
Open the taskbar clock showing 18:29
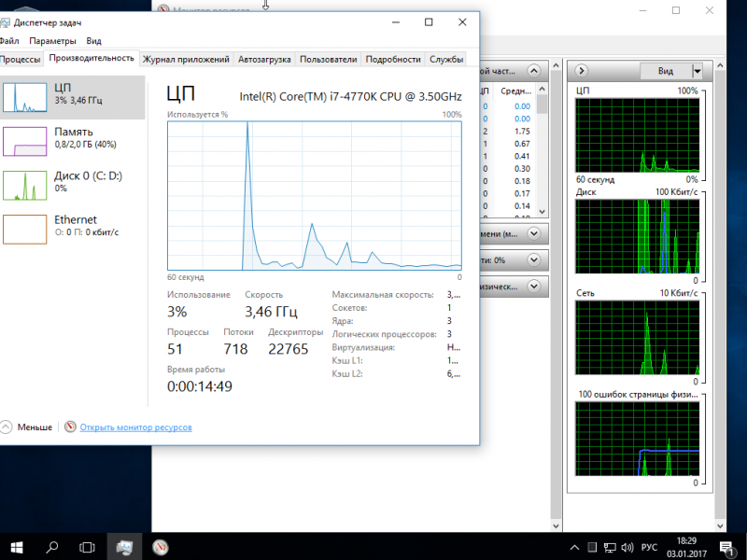tap(686, 547)
